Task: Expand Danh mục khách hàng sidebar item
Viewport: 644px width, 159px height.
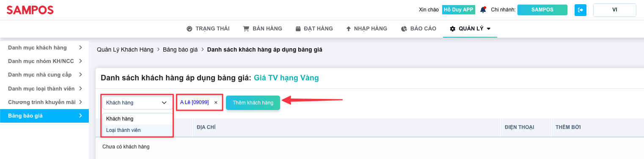Action: [x=44, y=47]
